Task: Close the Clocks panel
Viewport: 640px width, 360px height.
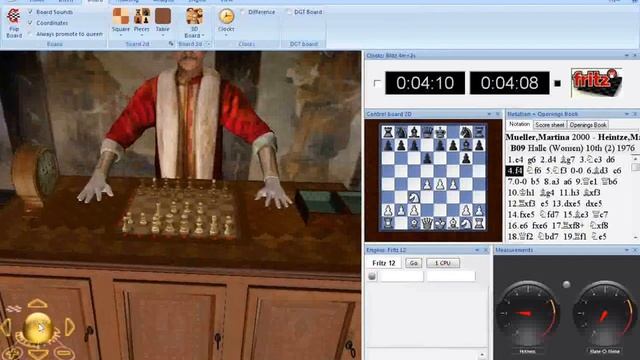Action: [x=635, y=55]
